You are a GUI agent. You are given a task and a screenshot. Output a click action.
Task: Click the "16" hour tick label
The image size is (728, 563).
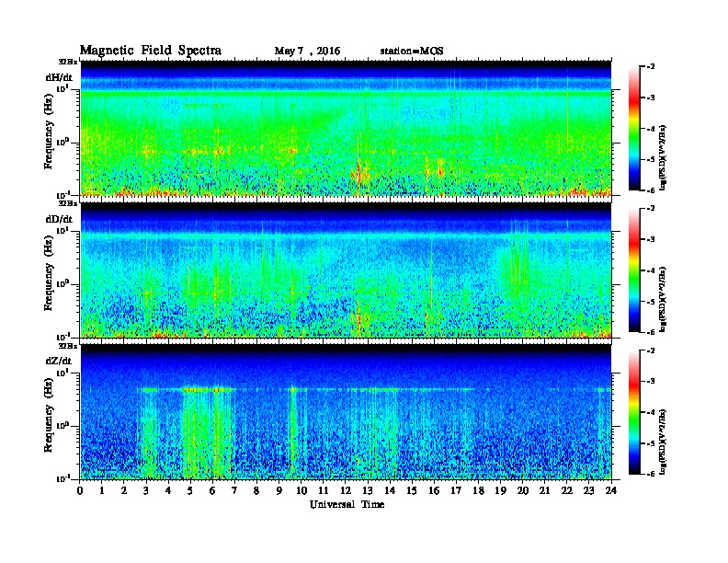434,490
